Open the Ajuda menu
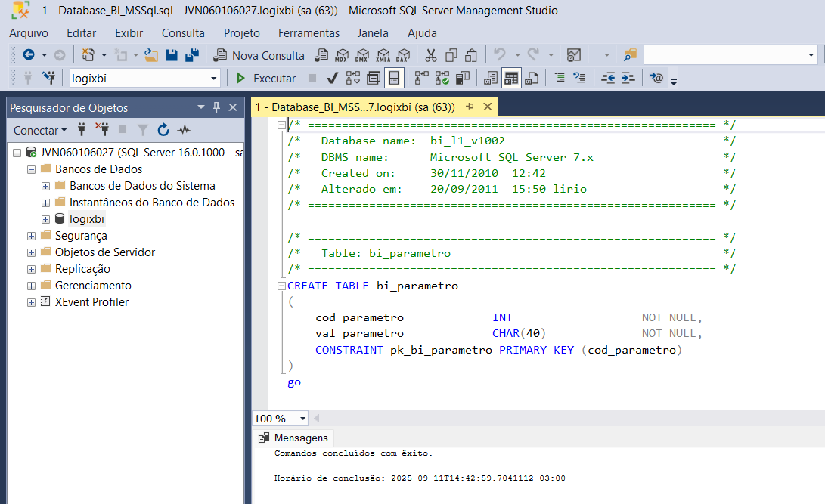Viewport: 825px width, 504px height. point(422,33)
